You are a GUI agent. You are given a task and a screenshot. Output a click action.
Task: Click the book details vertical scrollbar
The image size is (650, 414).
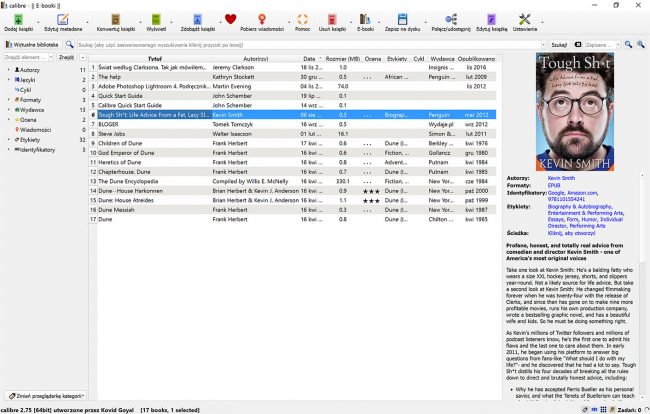point(643,286)
